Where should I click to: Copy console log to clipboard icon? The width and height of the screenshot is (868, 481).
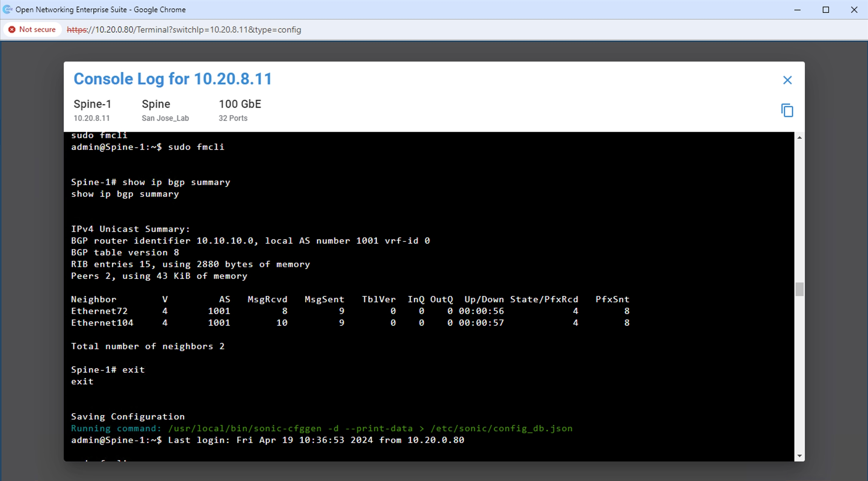tap(787, 110)
